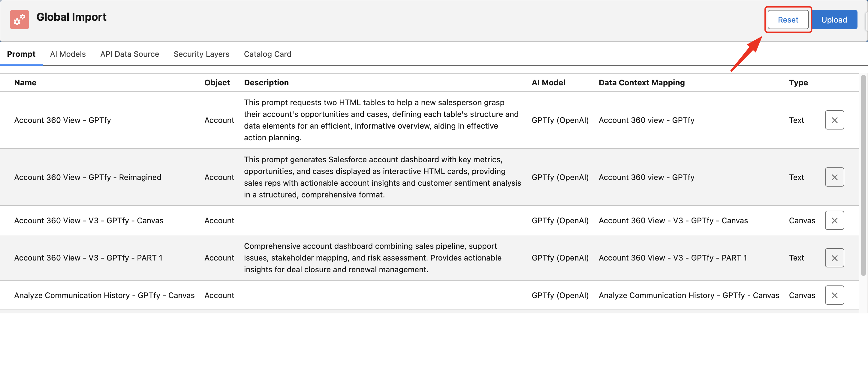Go to the Security Layers tab
The width and height of the screenshot is (868, 378).
click(x=201, y=54)
